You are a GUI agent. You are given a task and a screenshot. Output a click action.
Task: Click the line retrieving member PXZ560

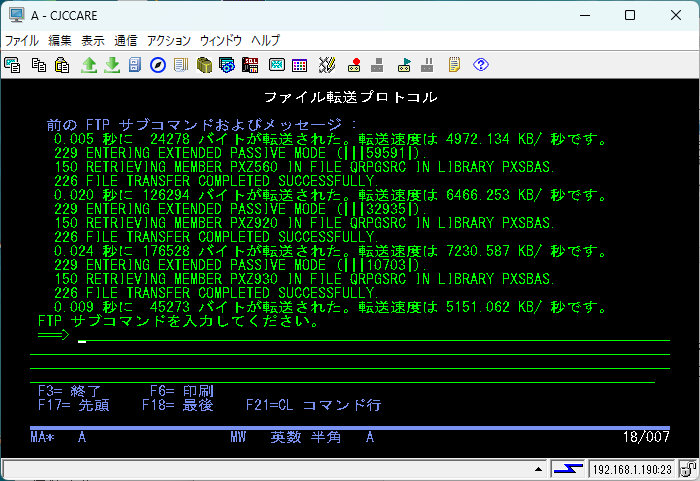(x=304, y=167)
